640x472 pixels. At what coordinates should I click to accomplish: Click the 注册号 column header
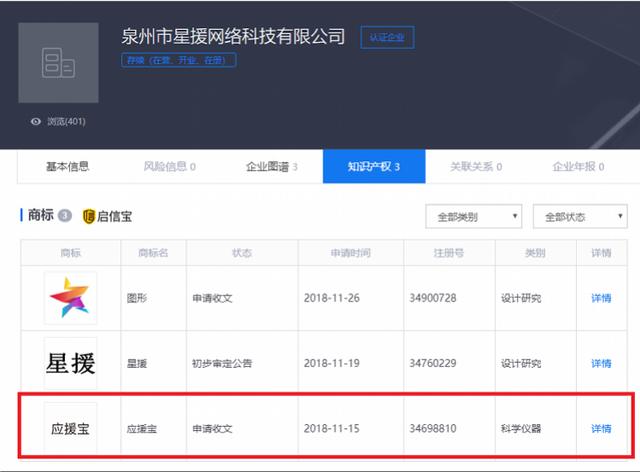[449, 253]
